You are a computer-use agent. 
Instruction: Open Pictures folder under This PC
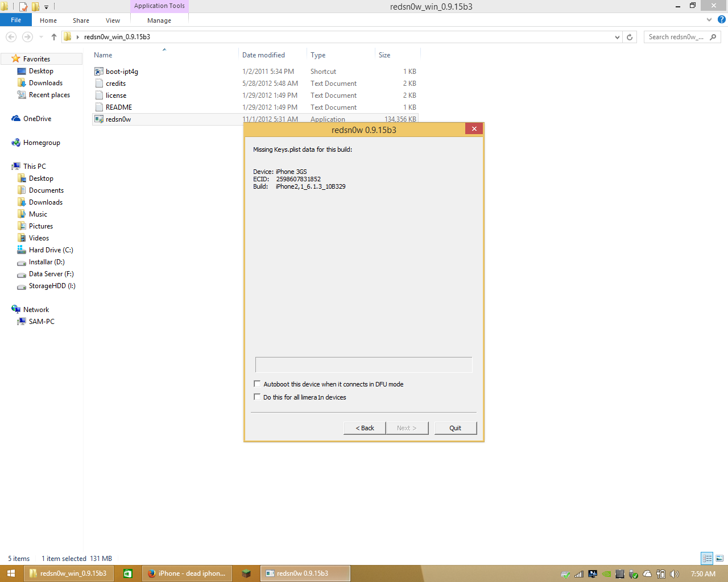click(x=41, y=226)
